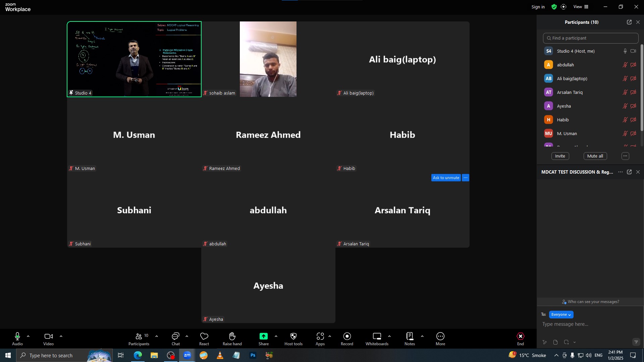Select the Studio 4 video thumbnail

click(134, 59)
